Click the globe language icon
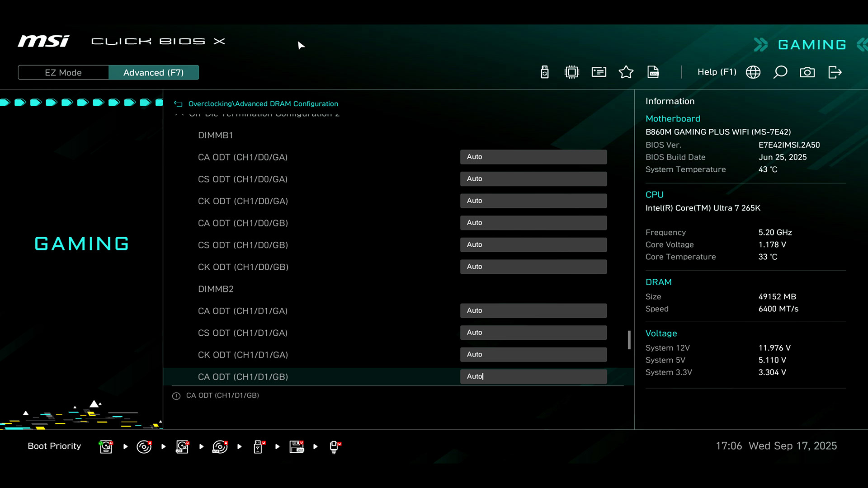Screen dimensions: 868x488 click(x=753, y=72)
